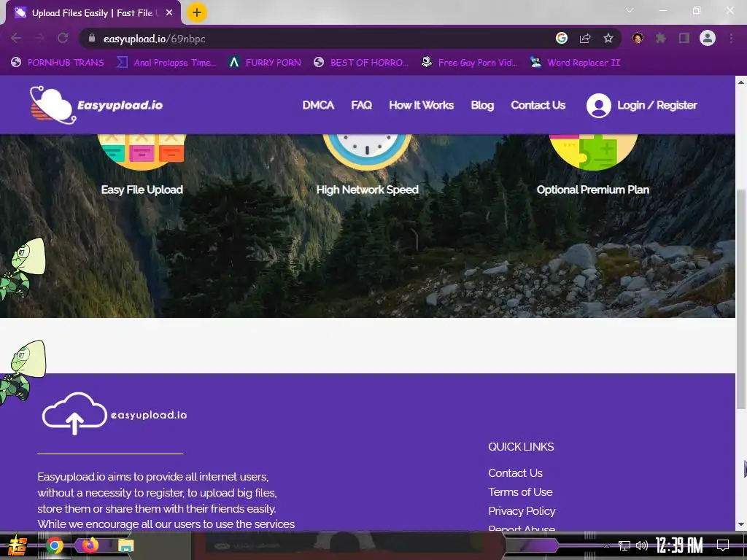This screenshot has height=560, width=747.
Task: Click the volume speaker tray icon
Action: [642, 545]
